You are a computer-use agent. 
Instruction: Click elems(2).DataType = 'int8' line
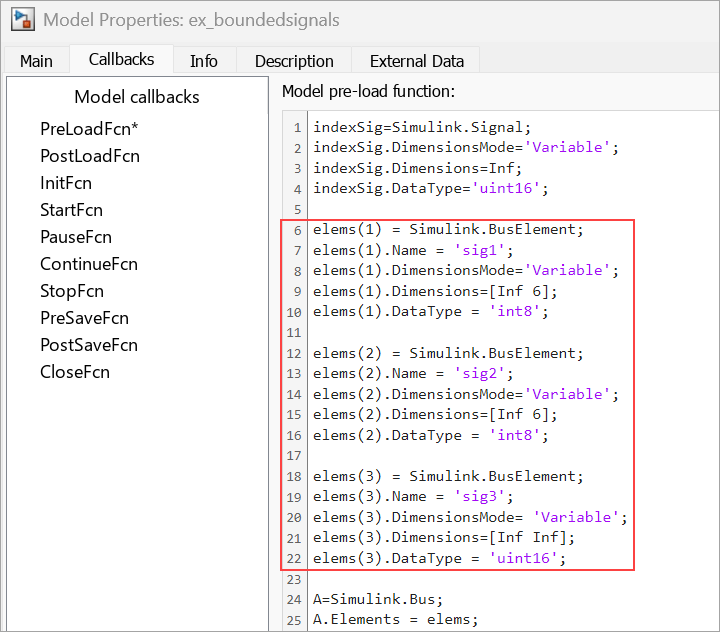coord(430,435)
